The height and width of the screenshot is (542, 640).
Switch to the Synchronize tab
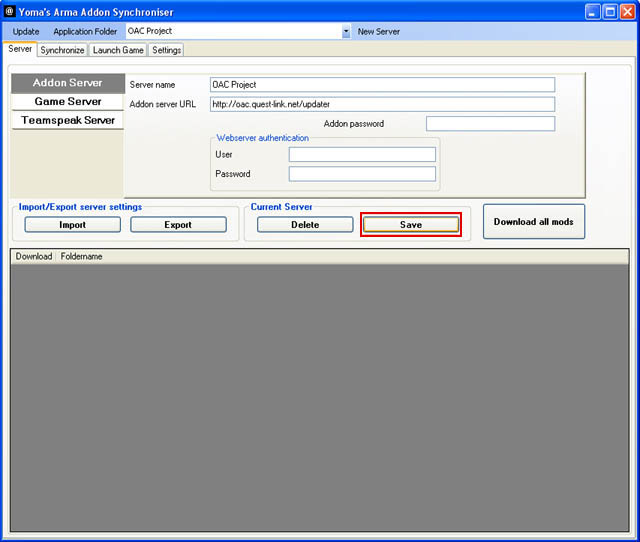point(62,50)
